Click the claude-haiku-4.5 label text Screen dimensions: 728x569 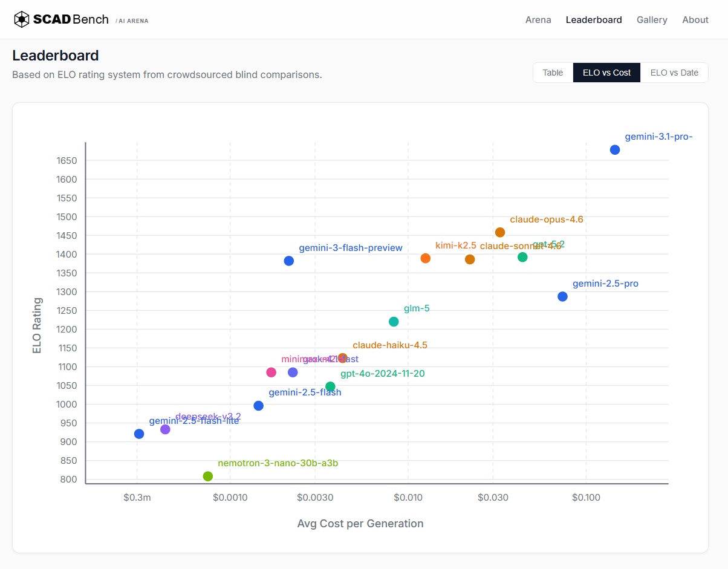click(x=390, y=345)
